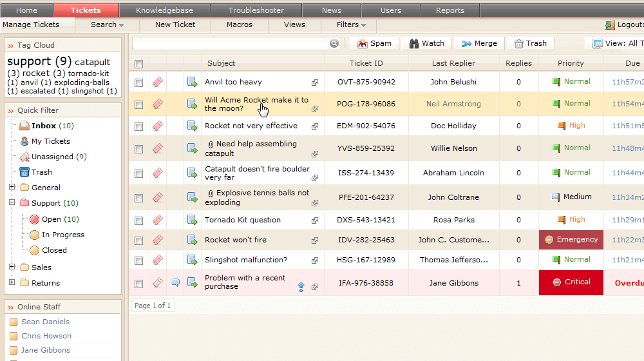Viewport: 644px width, 361px height.
Task: Check the box for Rocket not very effective
Action: [138, 126]
